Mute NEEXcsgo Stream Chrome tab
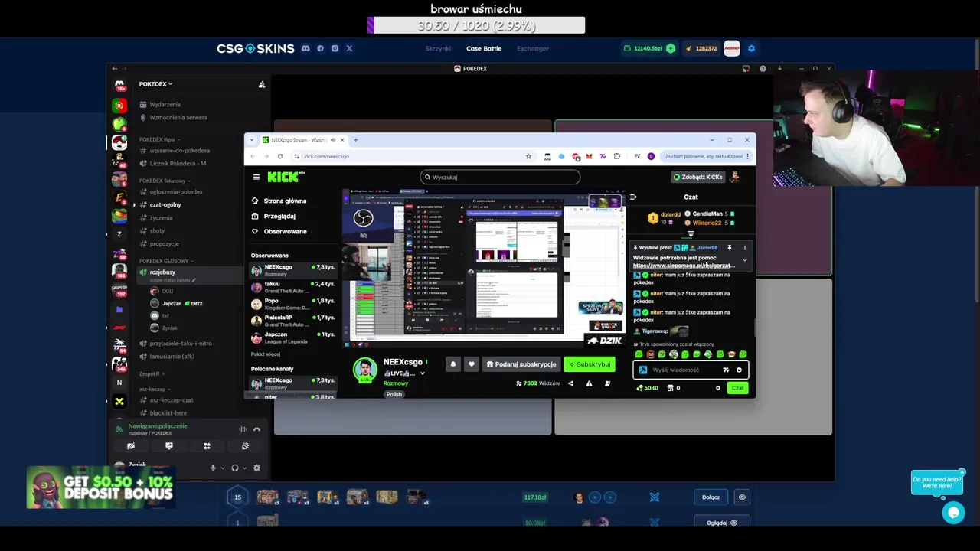 pos(332,140)
